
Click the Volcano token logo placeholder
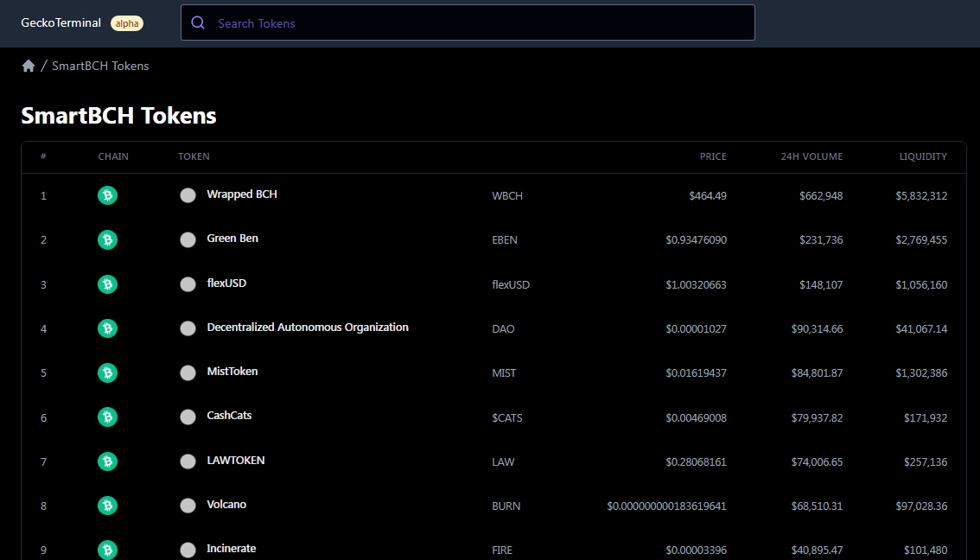(188, 506)
